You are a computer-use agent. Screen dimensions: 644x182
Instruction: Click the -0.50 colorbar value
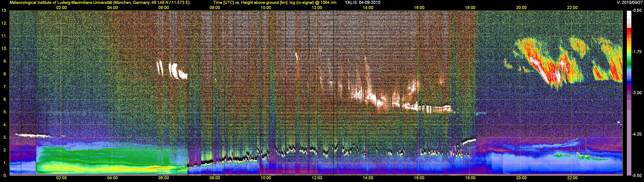[637, 10]
